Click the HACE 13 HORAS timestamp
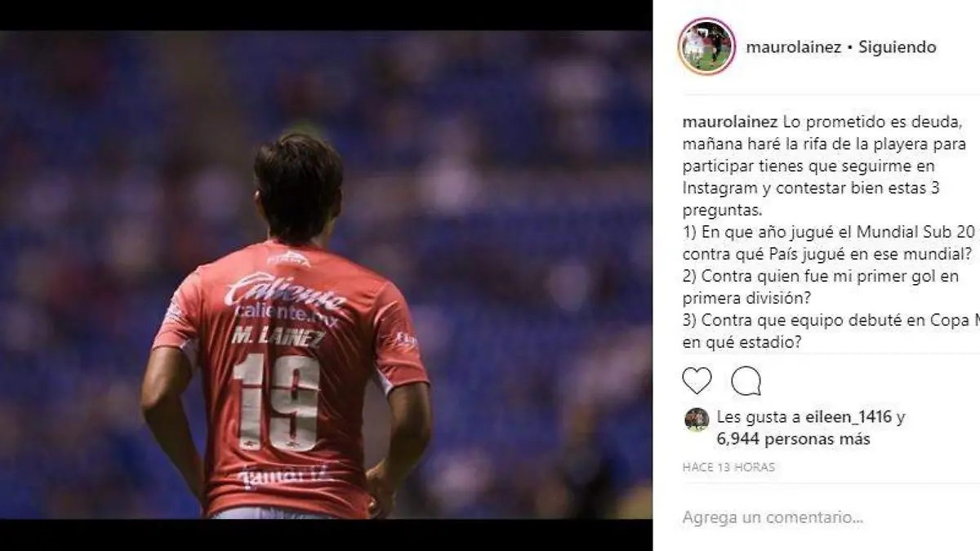 [x=728, y=468]
